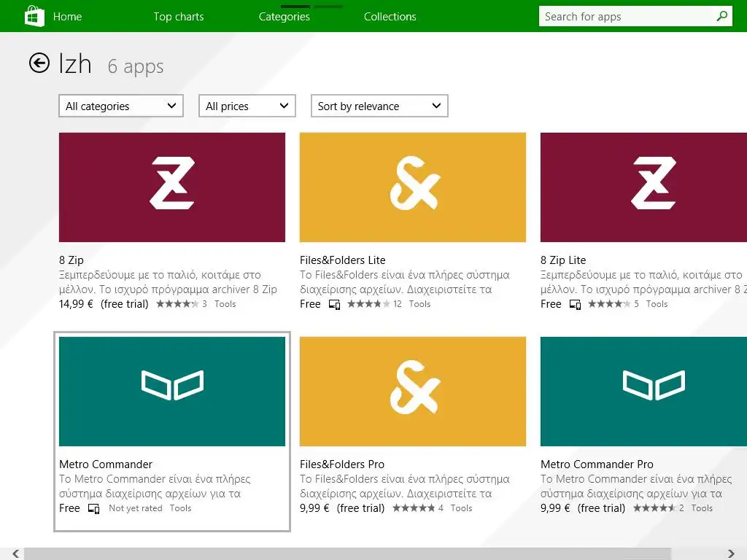Viewport: 747px width, 560px height.
Task: Click the 9,99 € price of Metro Commander Pro
Action: pos(555,508)
